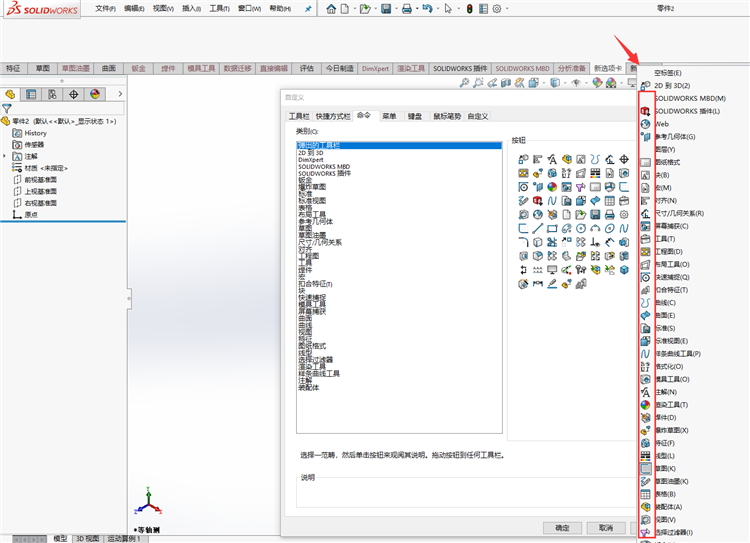Open the 窗口(W) menu
750x543 pixels.
(249, 9)
